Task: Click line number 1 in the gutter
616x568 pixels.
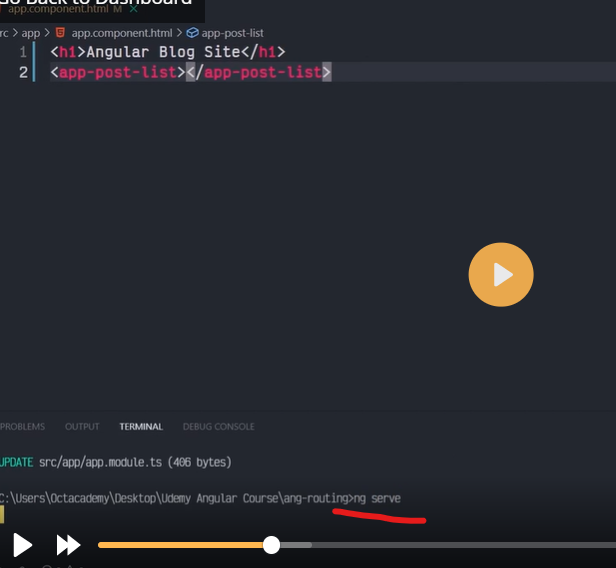Action: [x=23, y=51]
